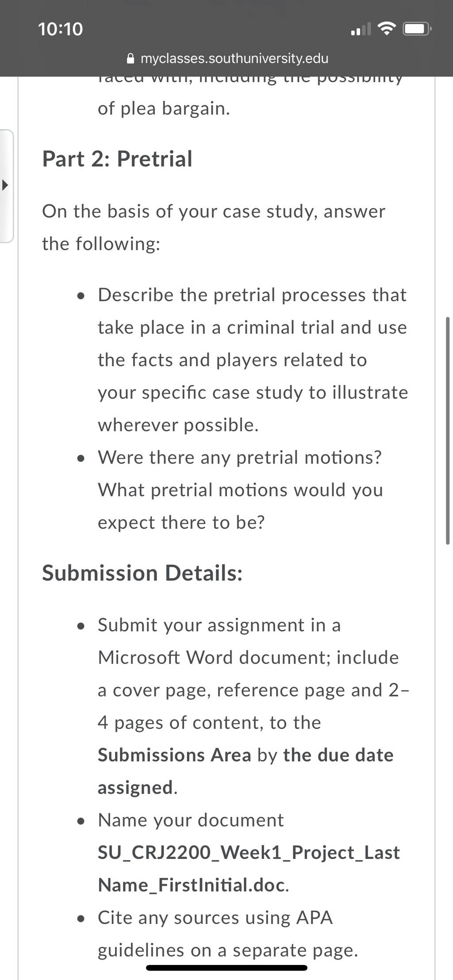Tap the 10:10 clock in status bar
The image size is (453, 980).
(x=60, y=29)
